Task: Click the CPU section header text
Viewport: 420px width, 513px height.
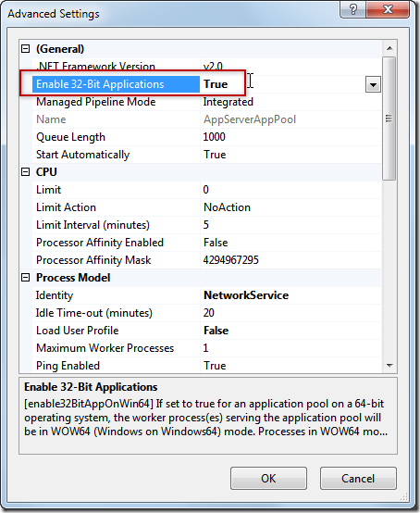Action: pos(46,172)
